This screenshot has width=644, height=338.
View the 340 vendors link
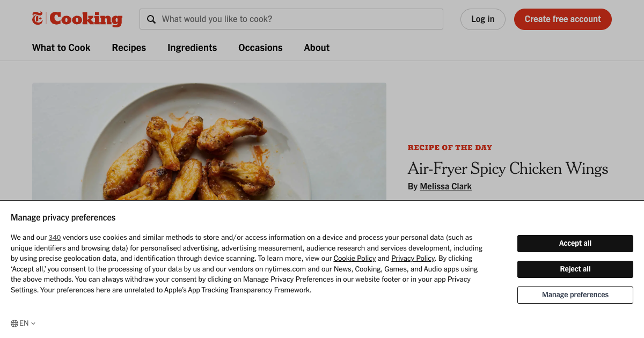(54, 237)
